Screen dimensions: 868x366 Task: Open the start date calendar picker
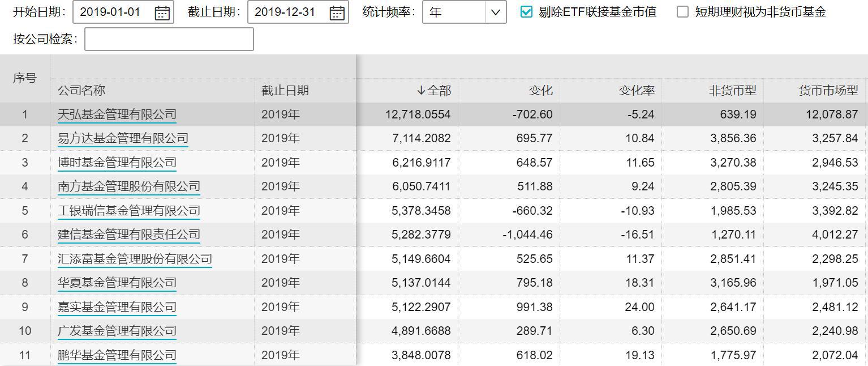click(x=162, y=13)
